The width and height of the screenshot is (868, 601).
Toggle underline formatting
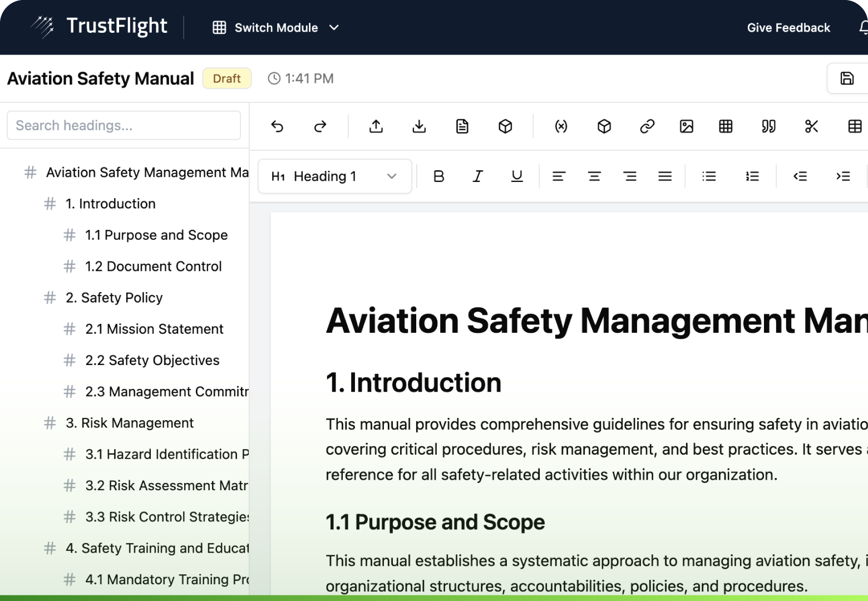click(517, 176)
